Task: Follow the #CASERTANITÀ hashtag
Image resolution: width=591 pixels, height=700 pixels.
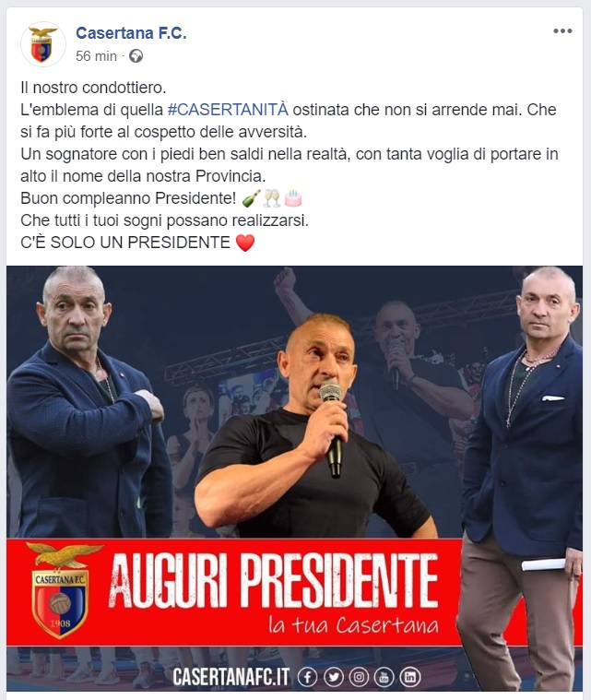Action: click(228, 110)
